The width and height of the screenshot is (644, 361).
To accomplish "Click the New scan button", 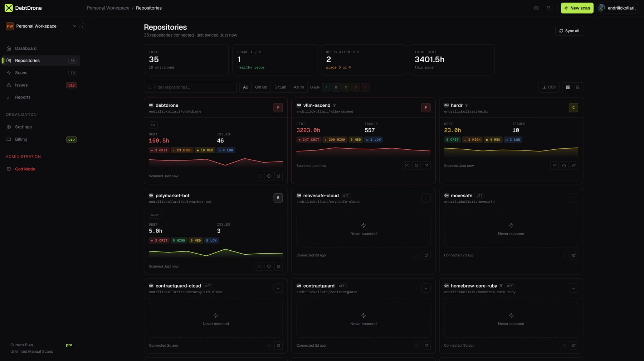I will [577, 8].
